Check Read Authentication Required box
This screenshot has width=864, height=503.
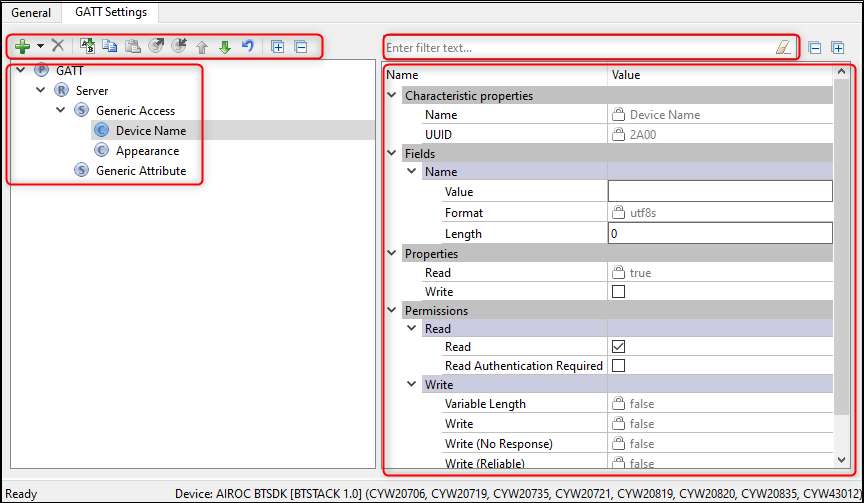click(618, 366)
